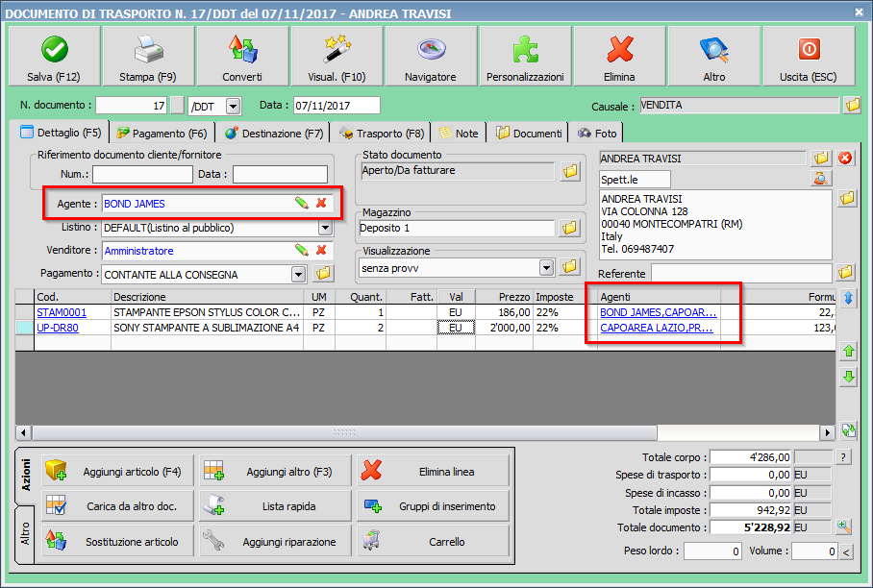Open folder icon next to customer name ANDREA TRAVISI
The height and width of the screenshot is (588, 873).
(821, 159)
